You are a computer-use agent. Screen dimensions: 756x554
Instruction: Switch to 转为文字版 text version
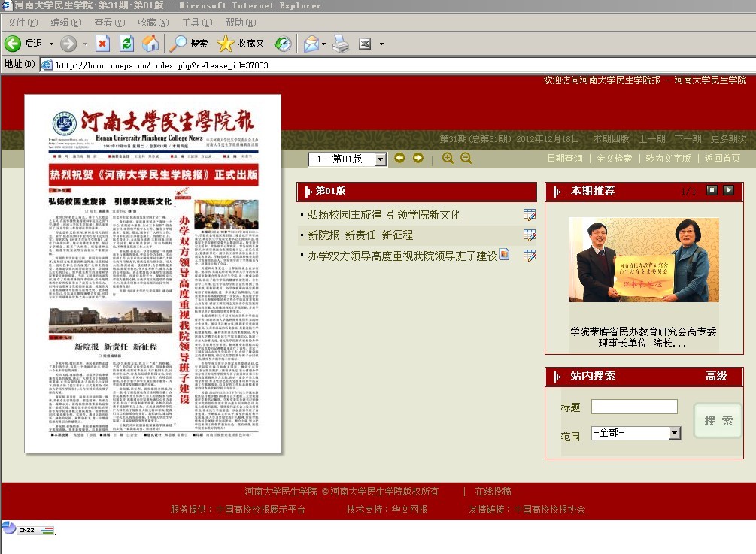click(x=668, y=158)
